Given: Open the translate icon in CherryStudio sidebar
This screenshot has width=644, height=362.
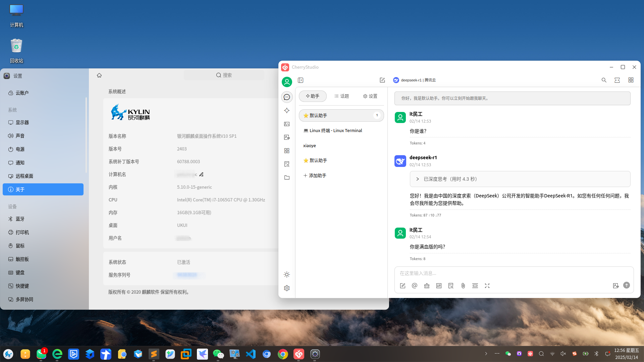Looking at the screenshot, I should 287,137.
